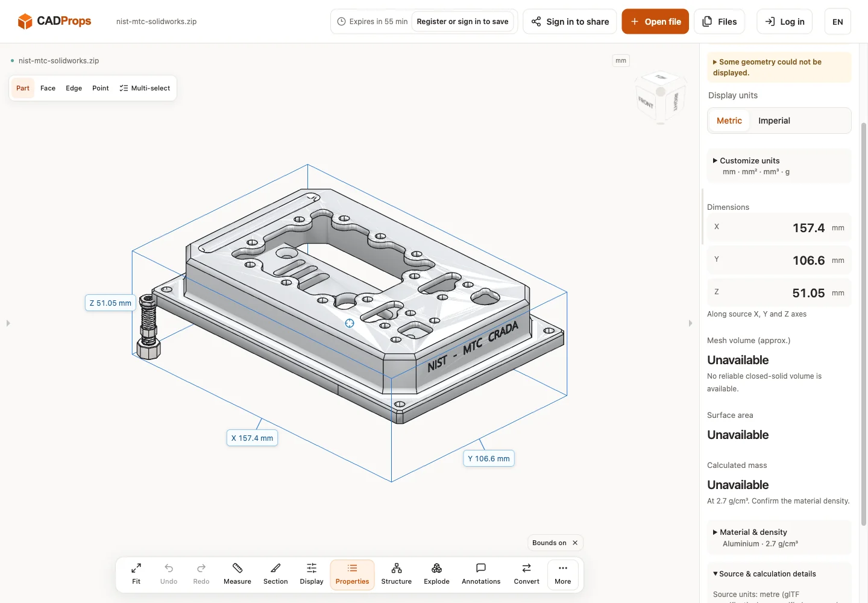Click the CADProps logo
The image size is (868, 603).
54,21
